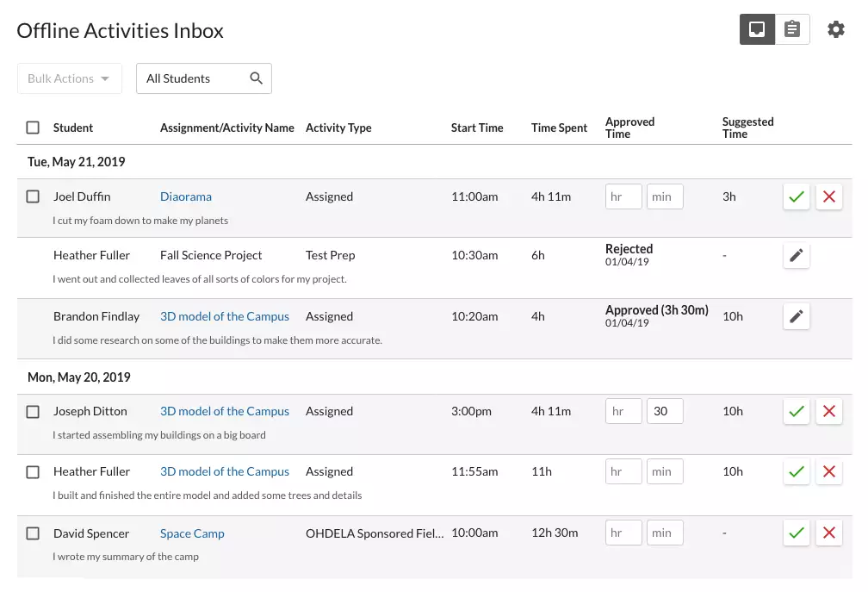This screenshot has height=592, width=868.
Task: Tick David Spencer's row checkbox
Action: tap(33, 533)
